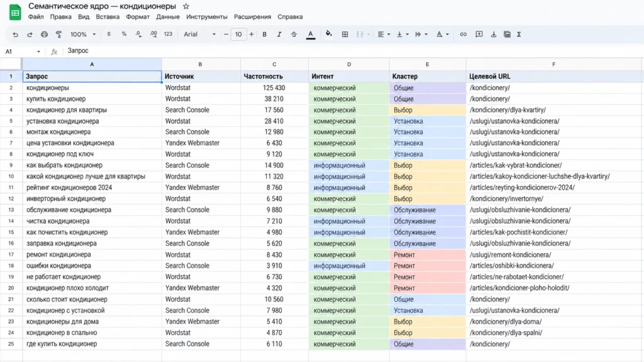Open the Расширения menu
The height and width of the screenshot is (362, 644).
tap(253, 17)
